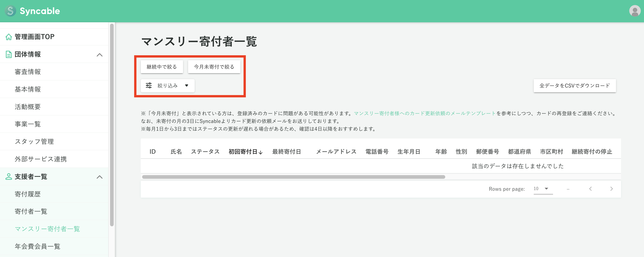Screen dimensions: 644x257
Task: Click the filter sliders icon in 絞り込み
Action: pyautogui.click(x=148, y=85)
